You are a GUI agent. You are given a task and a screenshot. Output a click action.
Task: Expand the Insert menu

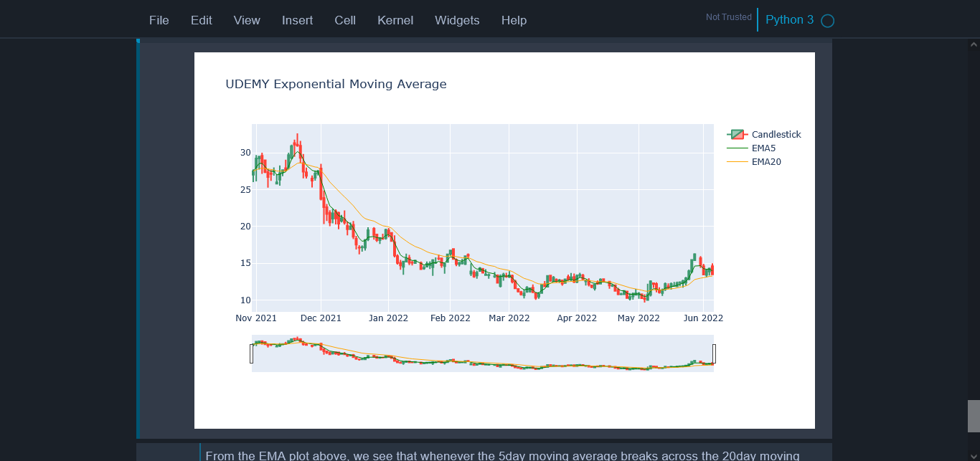(x=297, y=20)
